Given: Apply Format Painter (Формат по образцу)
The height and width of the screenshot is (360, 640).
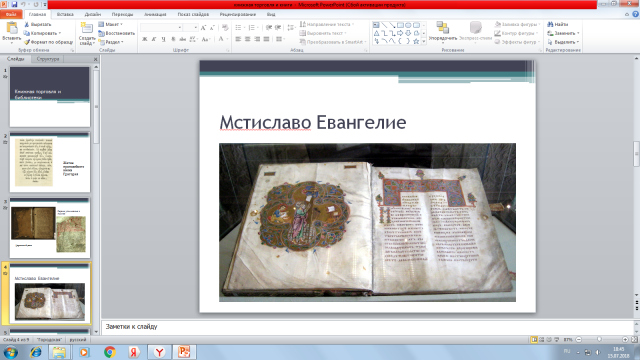Looking at the screenshot, I should 48,42.
